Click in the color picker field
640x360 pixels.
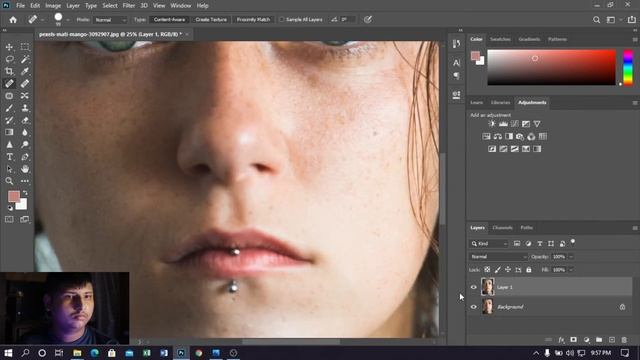[x=551, y=67]
